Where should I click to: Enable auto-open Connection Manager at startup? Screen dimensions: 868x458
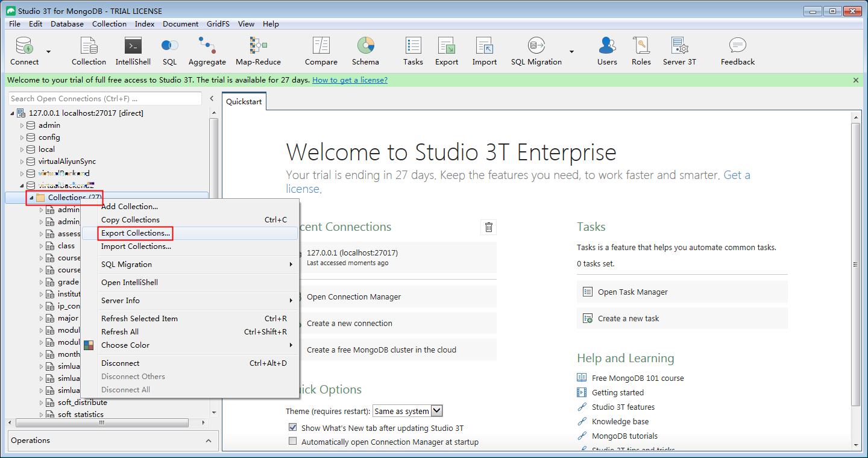(293, 442)
